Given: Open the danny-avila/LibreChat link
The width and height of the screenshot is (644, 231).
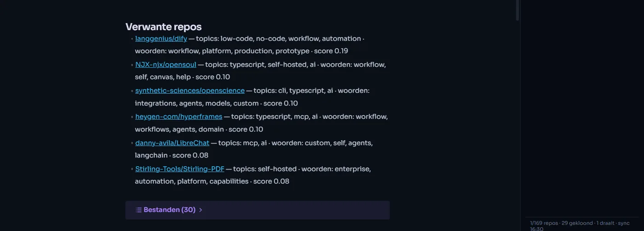Looking at the screenshot, I should click(x=172, y=143).
